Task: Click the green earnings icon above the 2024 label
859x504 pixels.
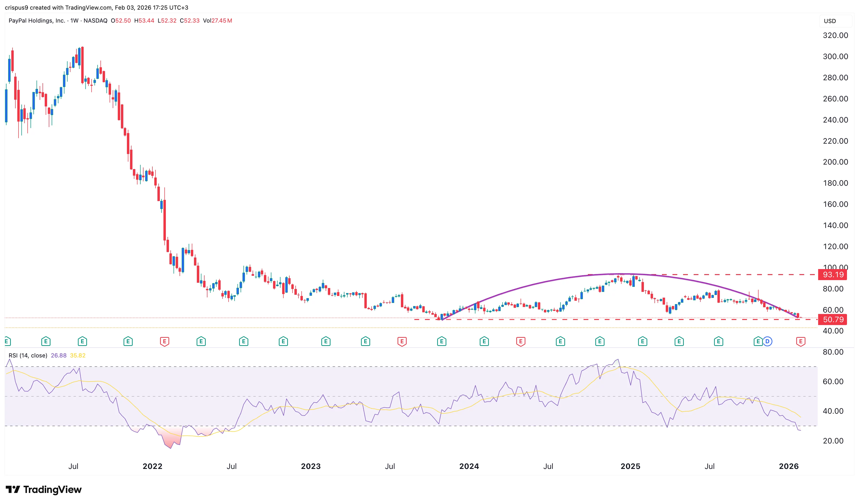Action: (x=484, y=341)
